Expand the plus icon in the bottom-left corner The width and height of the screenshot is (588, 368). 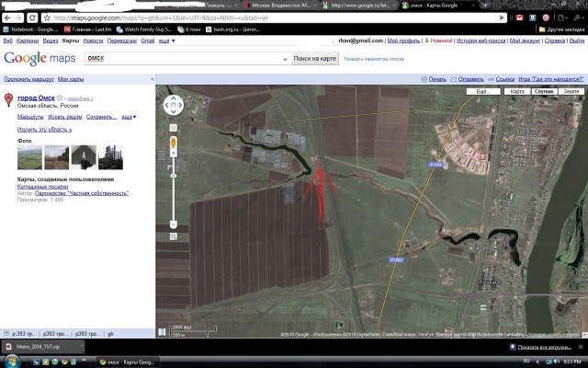(x=6, y=333)
